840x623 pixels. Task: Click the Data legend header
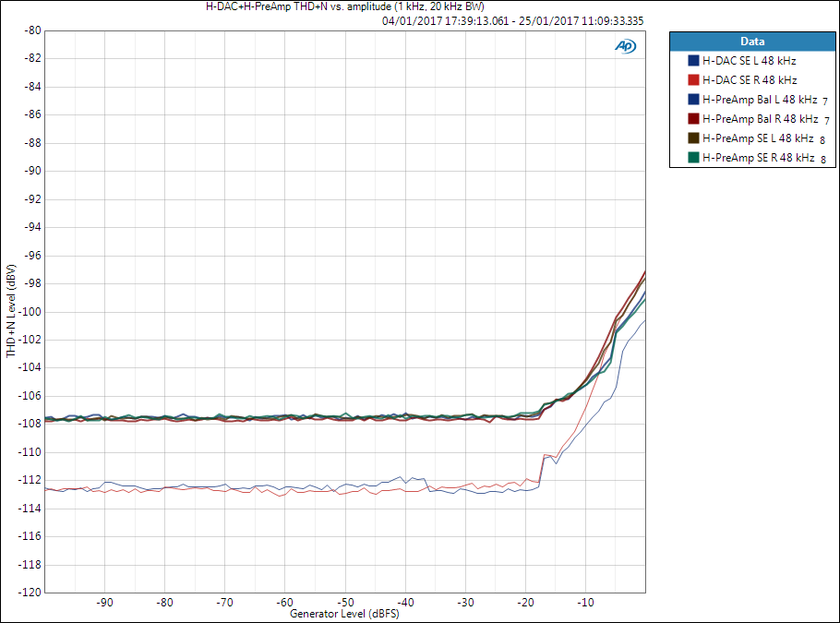pos(752,42)
